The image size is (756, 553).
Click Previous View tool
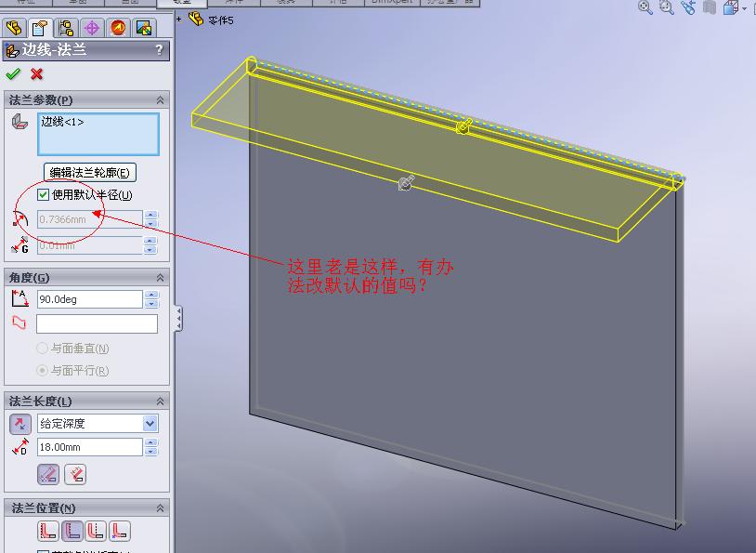click(x=688, y=7)
